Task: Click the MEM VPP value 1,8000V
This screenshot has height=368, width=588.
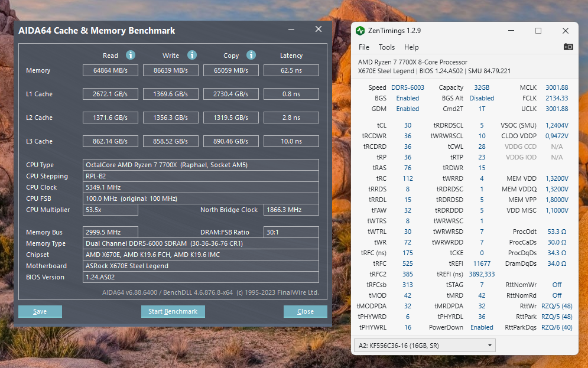Action: [557, 200]
